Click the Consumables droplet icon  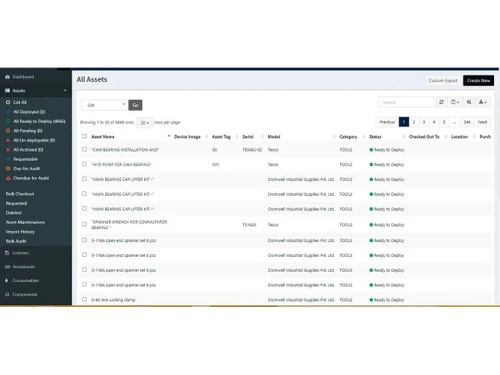(7, 281)
